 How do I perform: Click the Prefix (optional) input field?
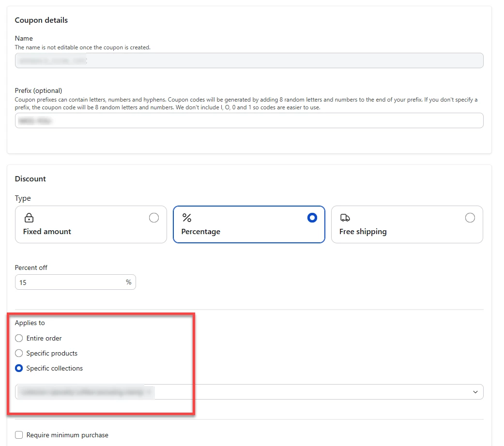249,120
